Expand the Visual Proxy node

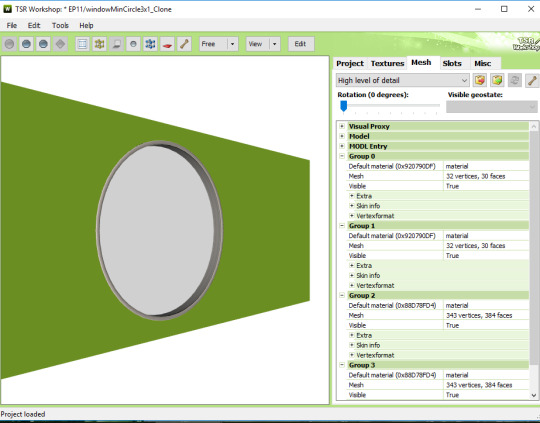point(342,126)
